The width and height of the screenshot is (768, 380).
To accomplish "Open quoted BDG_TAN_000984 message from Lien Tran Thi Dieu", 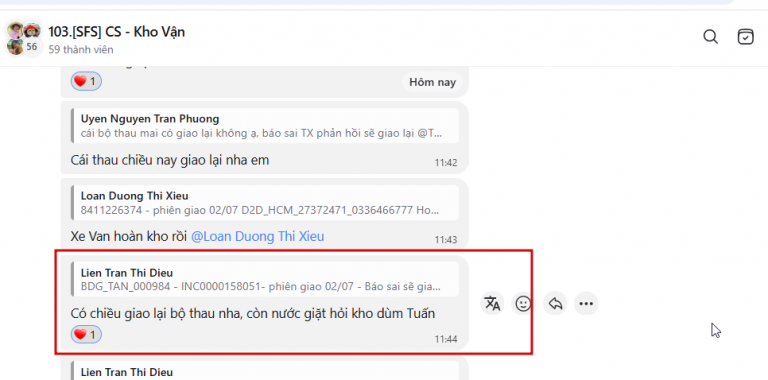I will pos(265,279).
